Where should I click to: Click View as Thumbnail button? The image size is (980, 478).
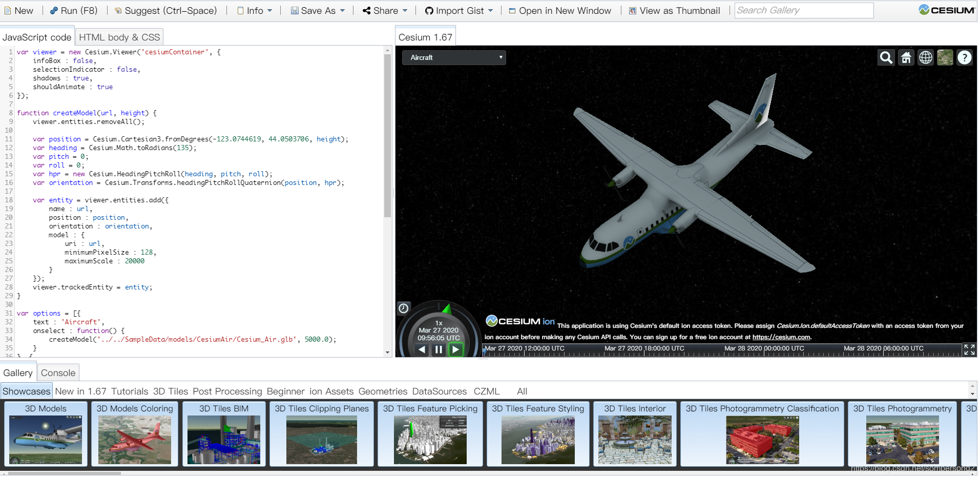coord(675,11)
